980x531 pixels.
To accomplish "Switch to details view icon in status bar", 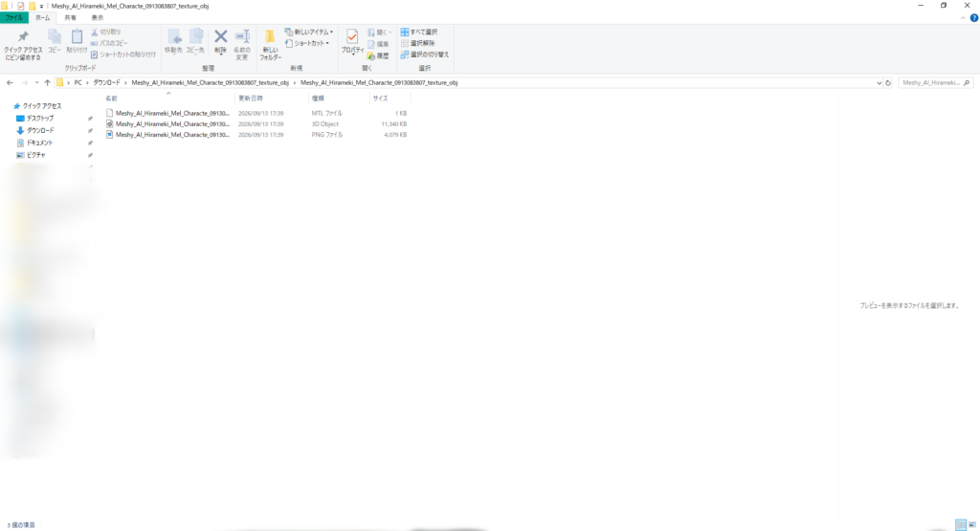I will 961,524.
